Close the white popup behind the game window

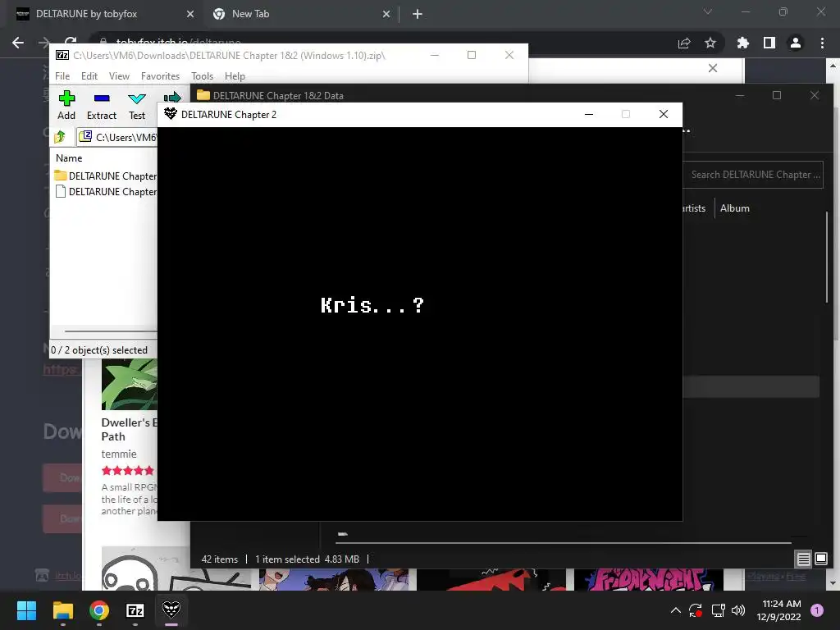click(x=713, y=68)
